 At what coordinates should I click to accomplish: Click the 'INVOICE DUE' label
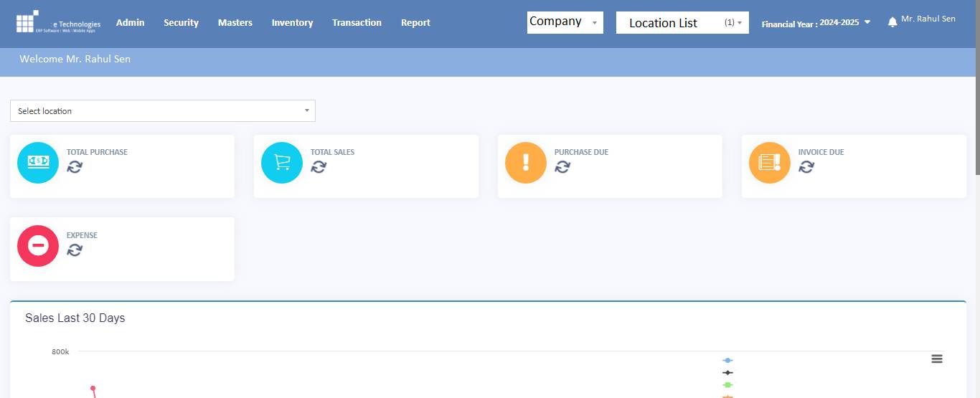click(x=821, y=152)
